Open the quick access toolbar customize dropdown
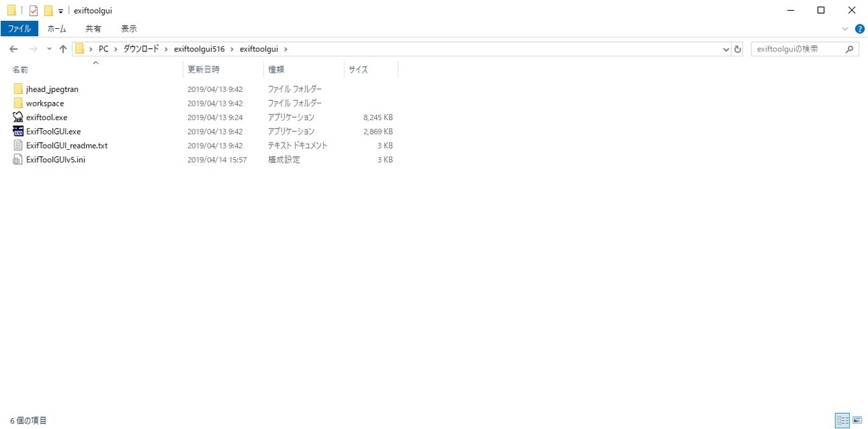868x429 pixels. pos(61,11)
